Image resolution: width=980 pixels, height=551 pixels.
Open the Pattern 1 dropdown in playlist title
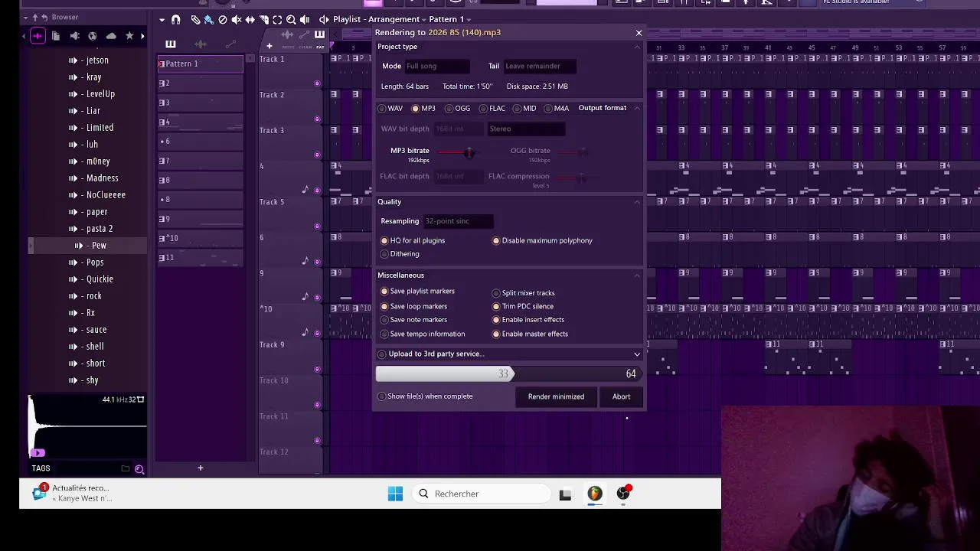pyautogui.click(x=449, y=19)
